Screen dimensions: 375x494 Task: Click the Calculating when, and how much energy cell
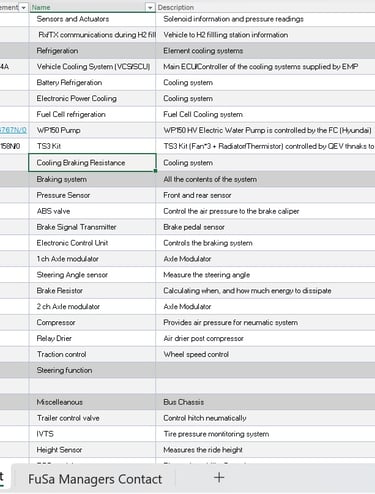click(x=265, y=291)
